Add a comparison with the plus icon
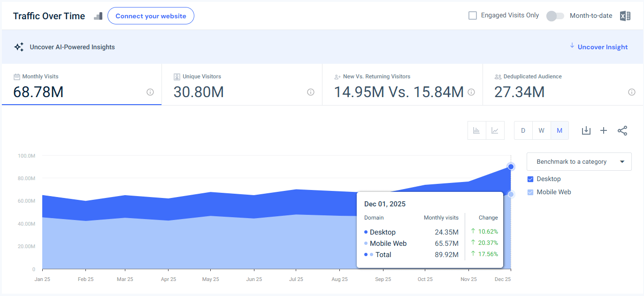 pos(604,130)
